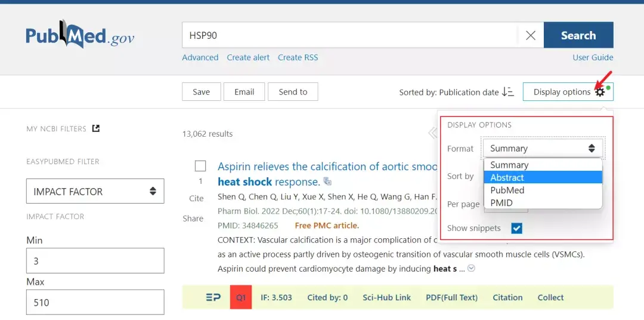
Task: Expand the snippet with the circled chevron
Action: tap(472, 269)
